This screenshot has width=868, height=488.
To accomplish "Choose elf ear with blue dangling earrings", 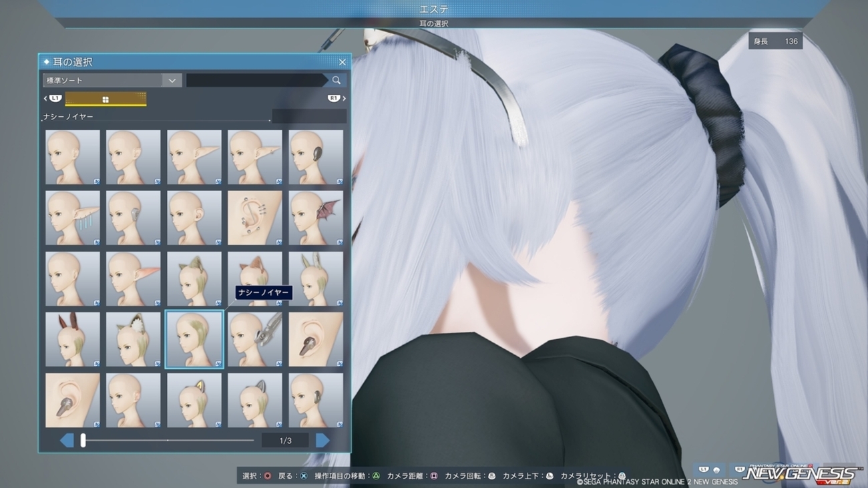I will pyautogui.click(x=73, y=218).
